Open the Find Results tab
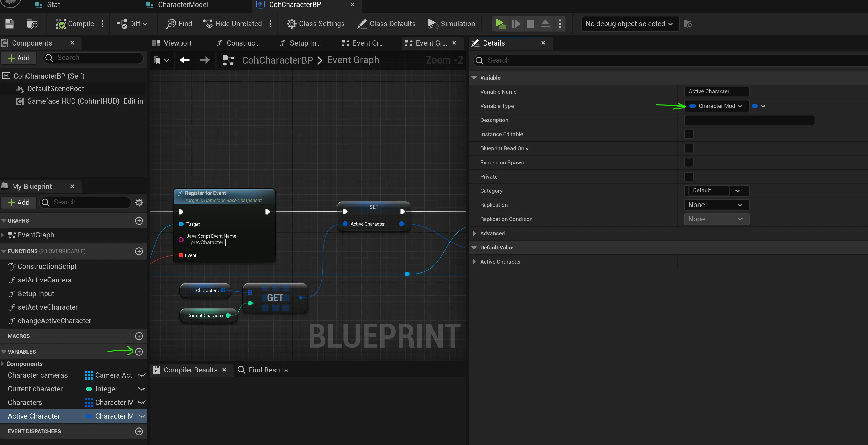The image size is (868, 445). point(263,370)
